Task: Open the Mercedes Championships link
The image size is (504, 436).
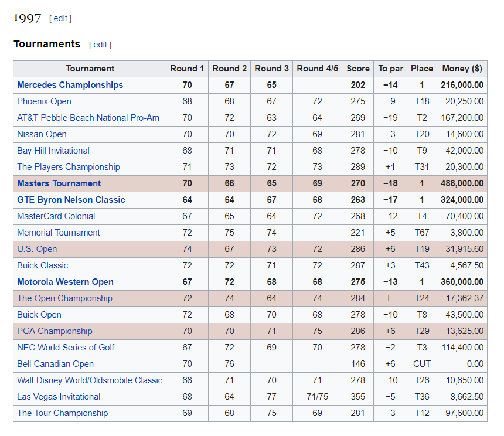Action: click(70, 85)
